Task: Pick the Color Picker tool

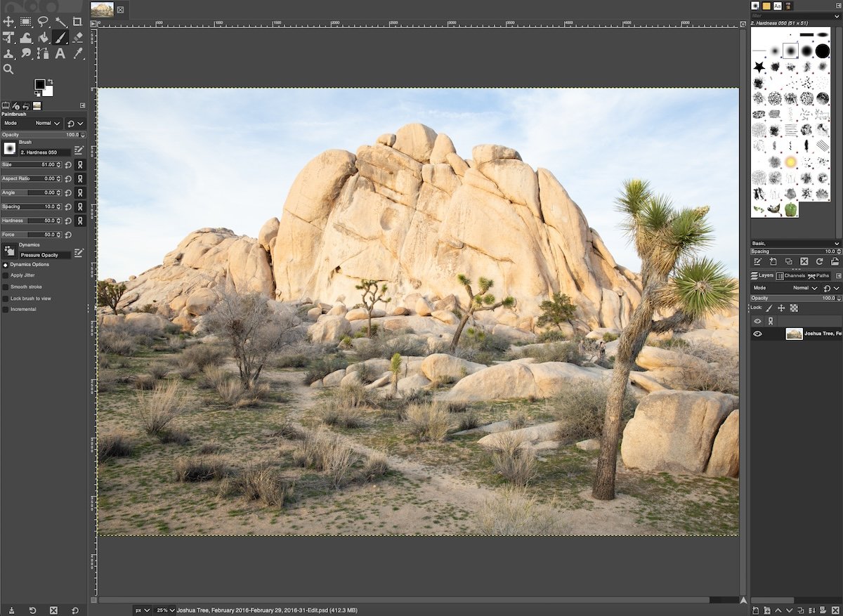Action: 77,53
